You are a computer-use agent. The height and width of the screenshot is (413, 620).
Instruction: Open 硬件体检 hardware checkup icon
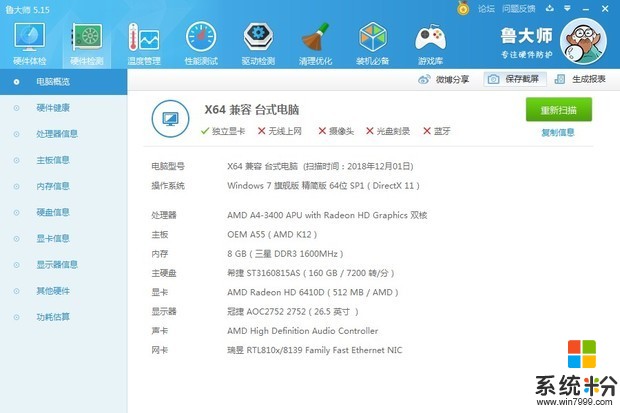pyautogui.click(x=30, y=44)
